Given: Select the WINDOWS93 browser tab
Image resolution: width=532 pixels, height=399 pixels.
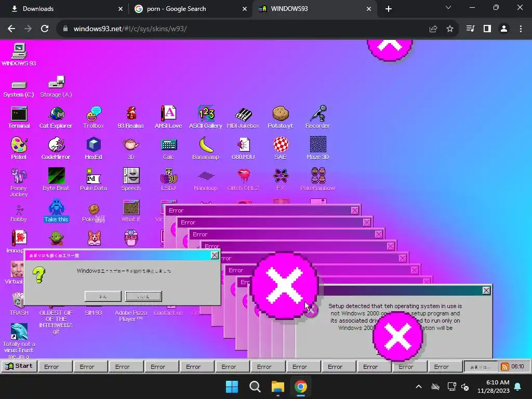Looking at the screenshot, I should [314, 9].
